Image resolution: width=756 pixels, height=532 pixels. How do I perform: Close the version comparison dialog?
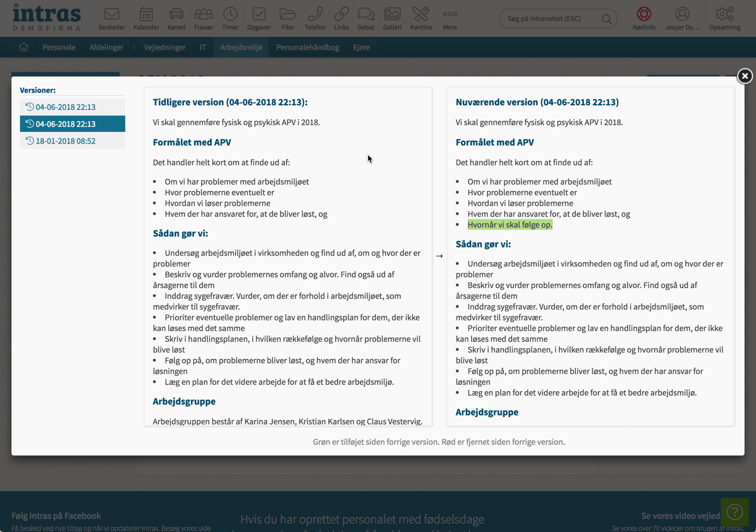coord(744,76)
